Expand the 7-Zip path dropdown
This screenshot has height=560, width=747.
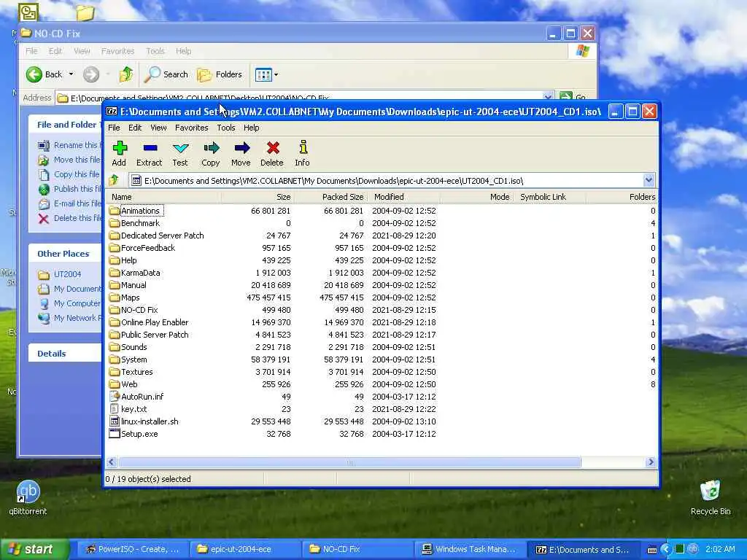(x=649, y=181)
